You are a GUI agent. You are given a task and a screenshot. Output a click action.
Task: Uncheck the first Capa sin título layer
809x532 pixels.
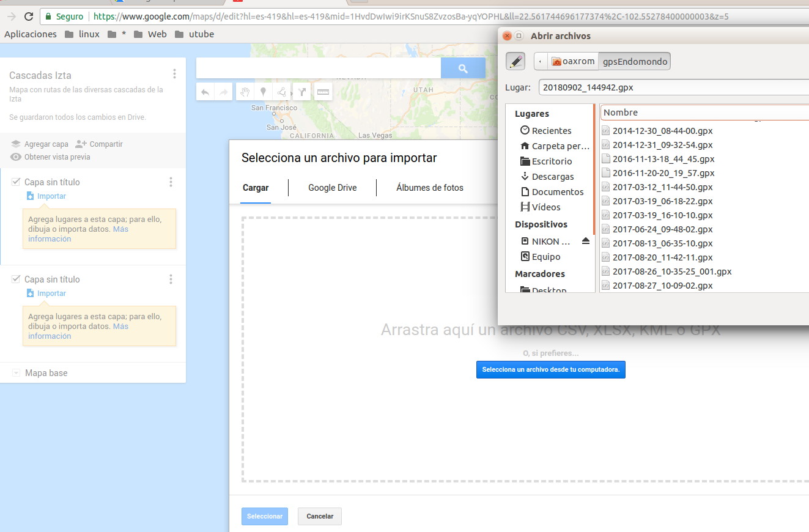[x=17, y=182]
